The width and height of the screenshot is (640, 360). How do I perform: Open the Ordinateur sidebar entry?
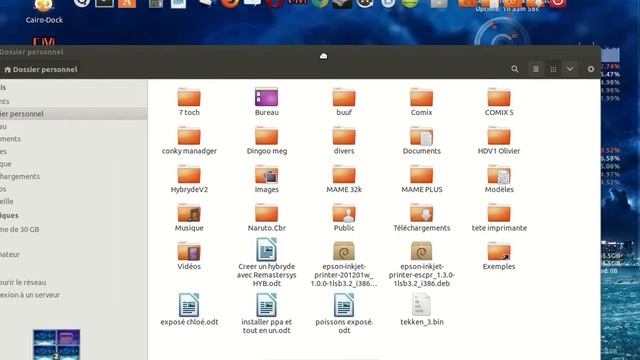[x=73, y=254]
